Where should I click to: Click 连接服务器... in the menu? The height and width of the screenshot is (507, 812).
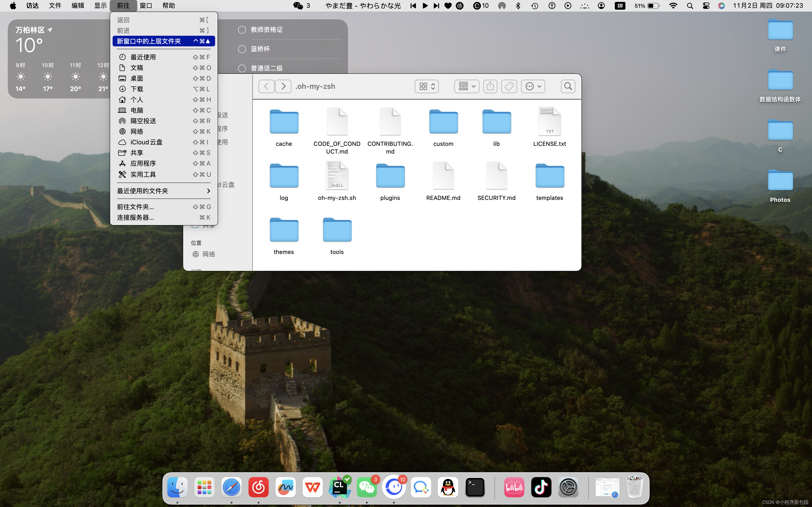pyautogui.click(x=136, y=218)
